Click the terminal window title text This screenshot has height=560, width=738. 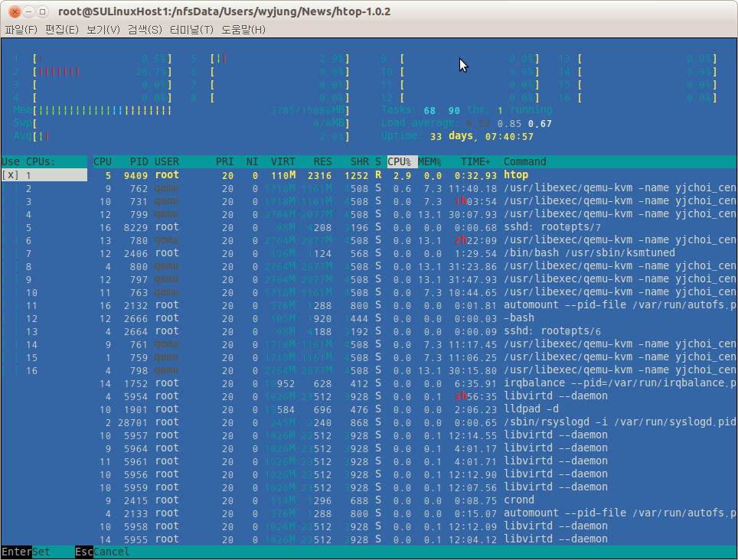pos(224,11)
